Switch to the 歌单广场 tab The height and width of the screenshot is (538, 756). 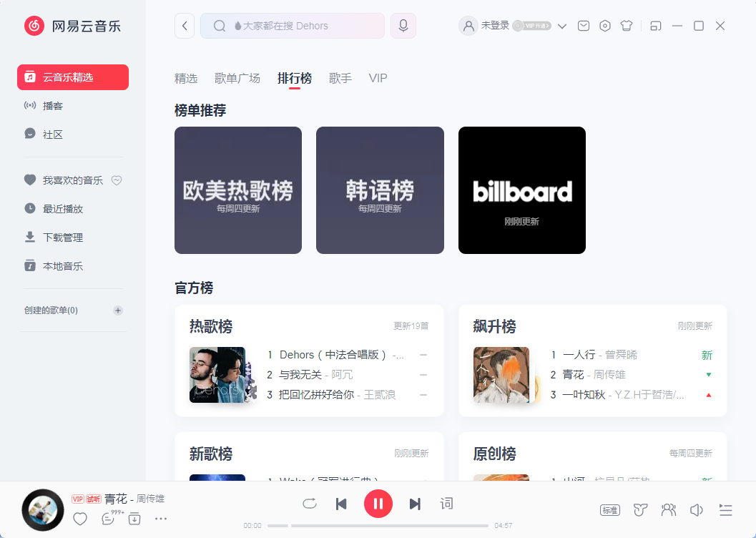point(237,78)
